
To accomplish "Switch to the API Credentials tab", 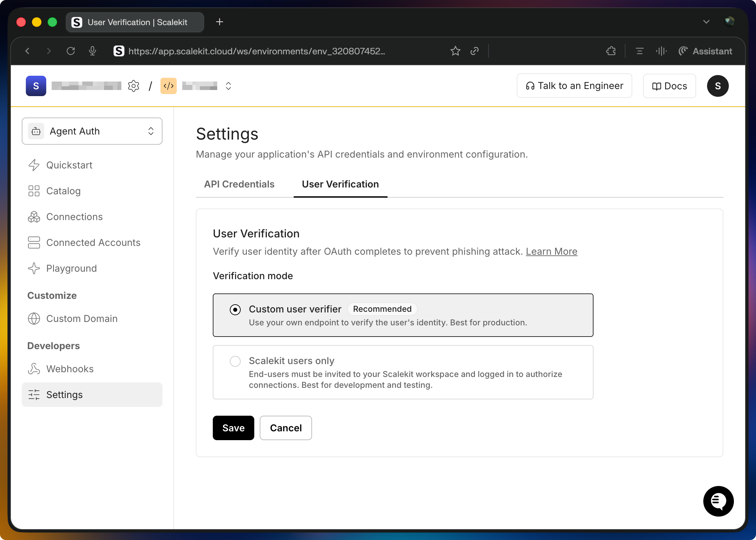I will point(239,184).
